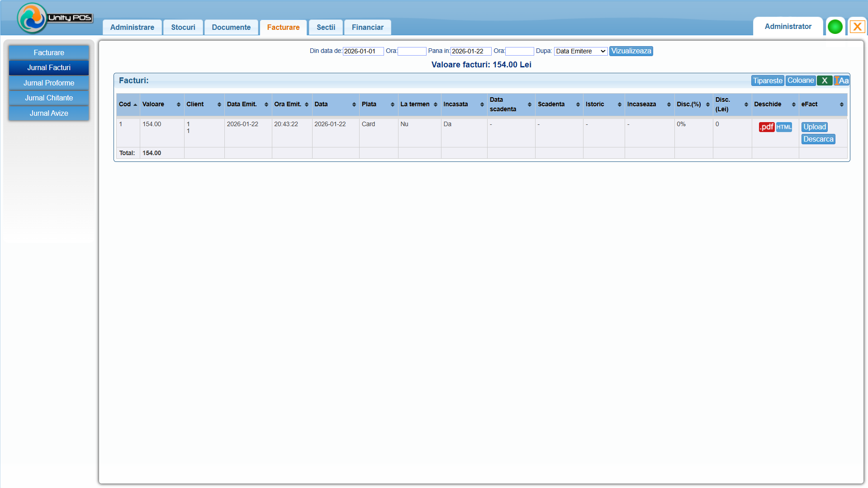Image resolution: width=868 pixels, height=488 pixels.
Task: Open invoice as PDF
Action: (x=766, y=127)
